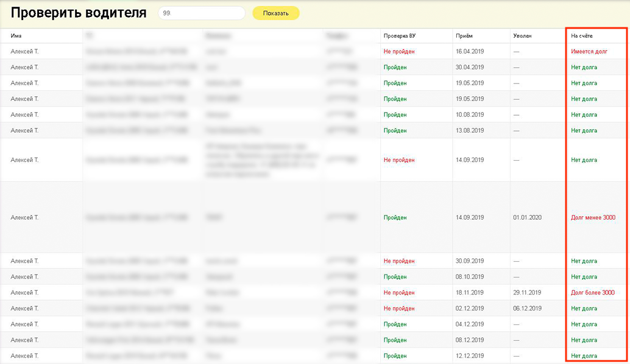Click the Уволен column header
Screen dimensions: 630x364
point(522,36)
